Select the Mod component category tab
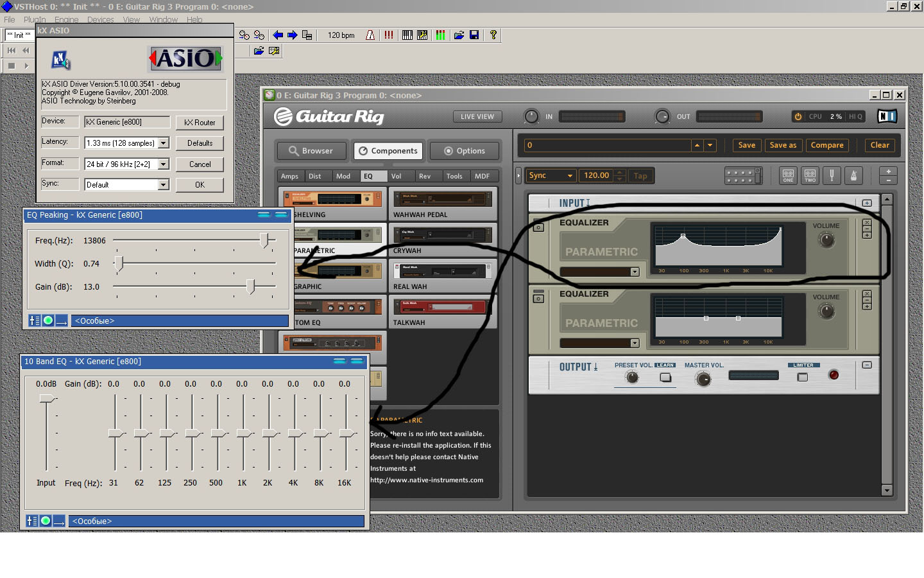This screenshot has height=578, width=924. point(343,176)
